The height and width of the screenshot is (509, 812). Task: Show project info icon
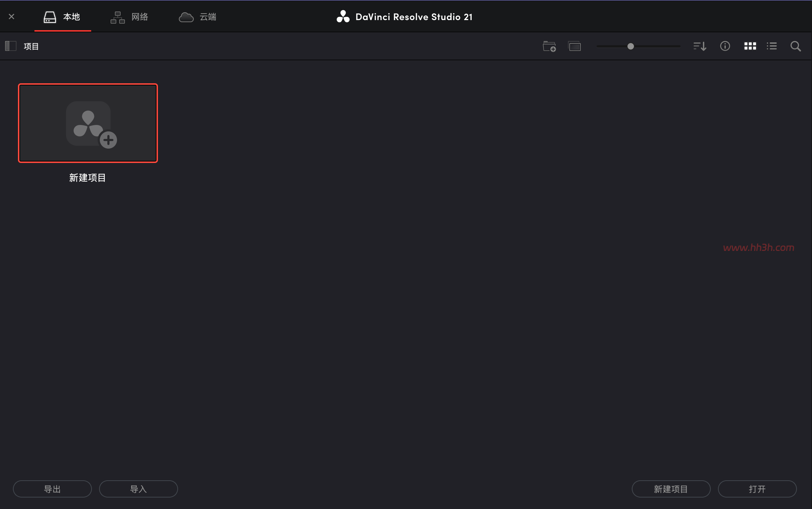point(725,46)
